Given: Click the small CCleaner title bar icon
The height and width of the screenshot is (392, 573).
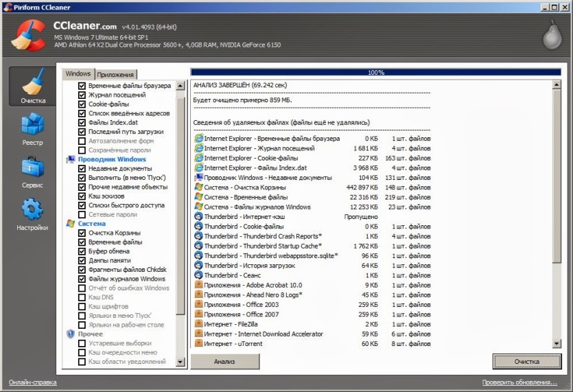Looking at the screenshot, I should [8, 7].
